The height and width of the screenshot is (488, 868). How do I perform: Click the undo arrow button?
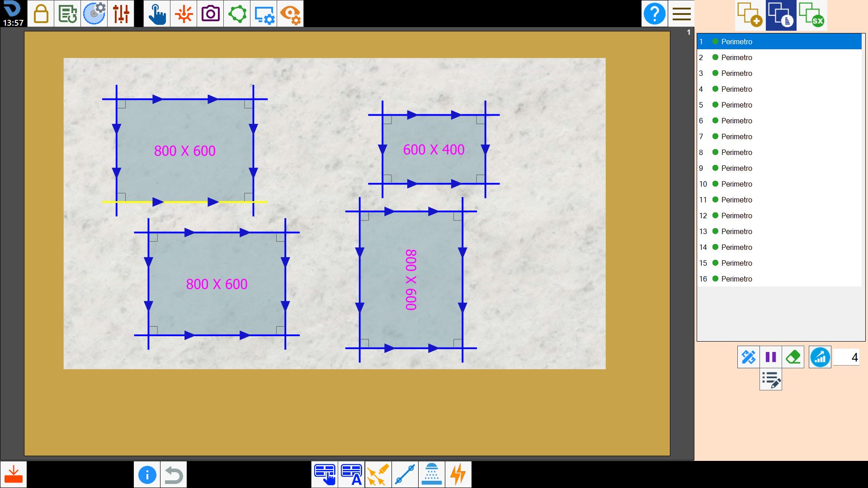(174, 474)
